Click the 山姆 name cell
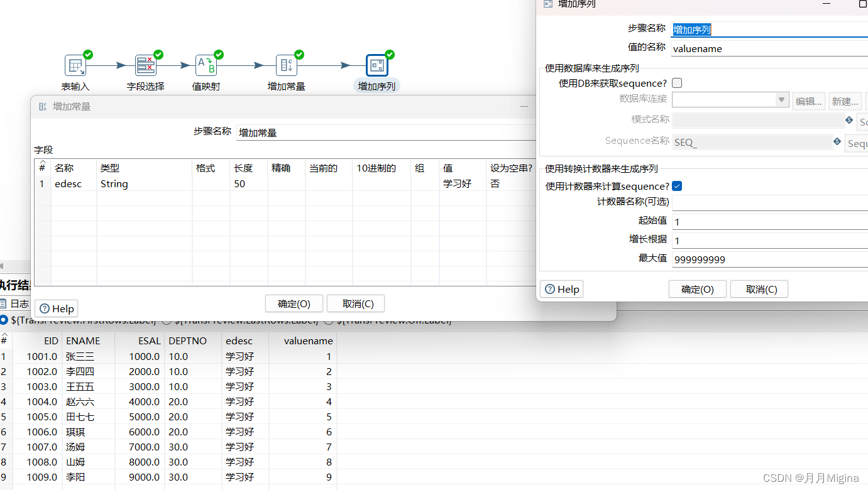This screenshot has height=490, width=868. 88,462
